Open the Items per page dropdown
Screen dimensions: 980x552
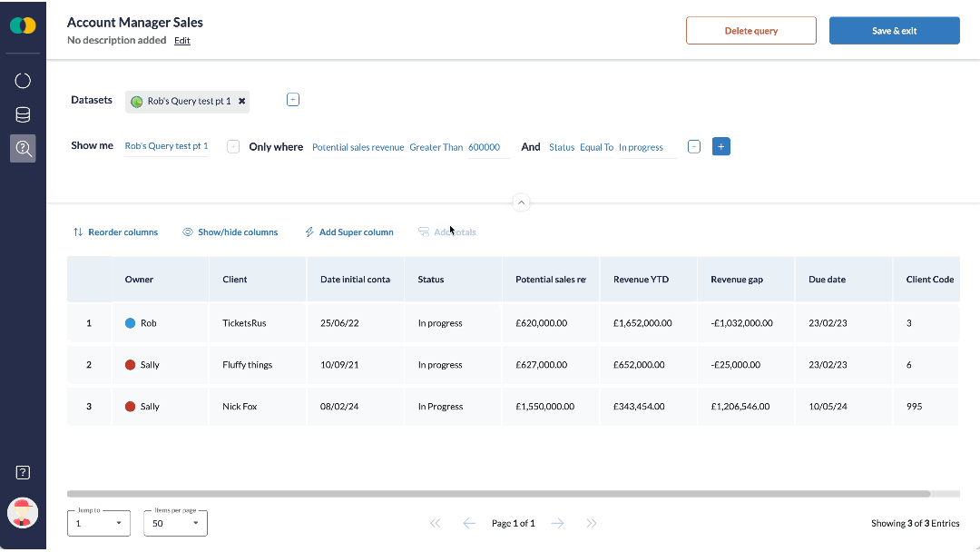[176, 523]
